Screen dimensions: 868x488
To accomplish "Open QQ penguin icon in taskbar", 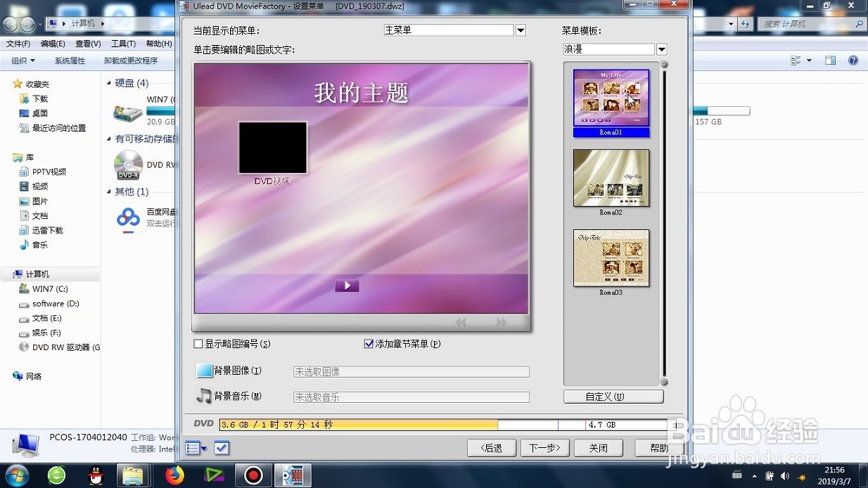I will pyautogui.click(x=96, y=475).
